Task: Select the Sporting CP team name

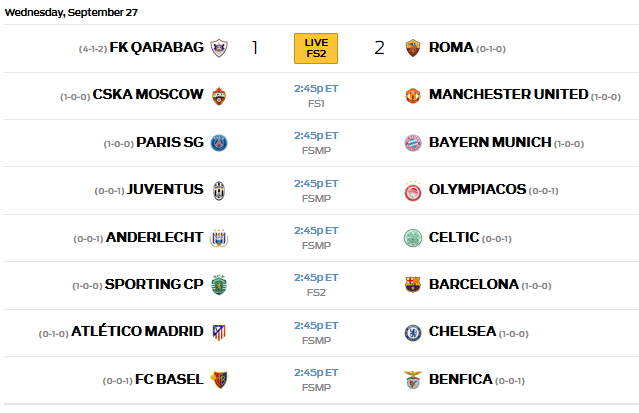Action: [154, 284]
